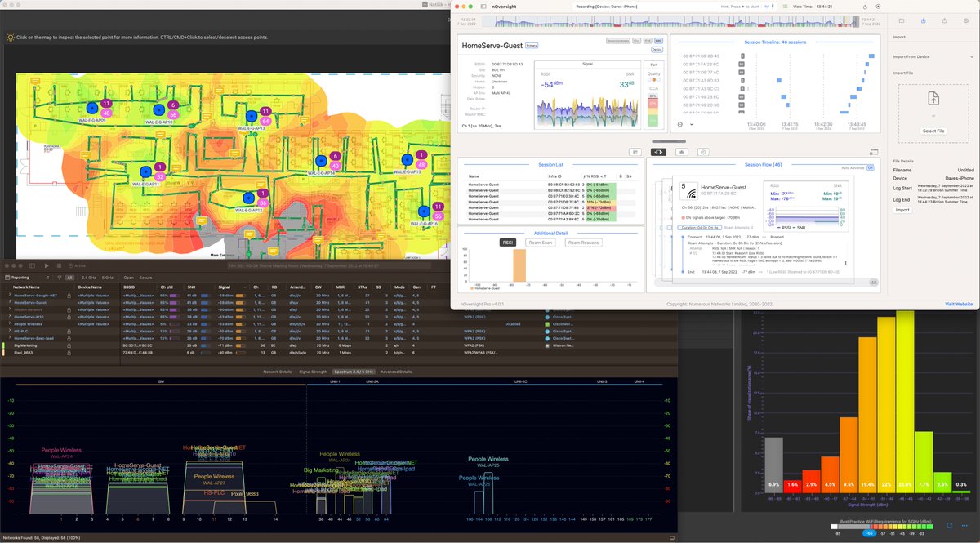Enable the Secure security filter
This screenshot has height=543, width=980.
pyautogui.click(x=145, y=277)
